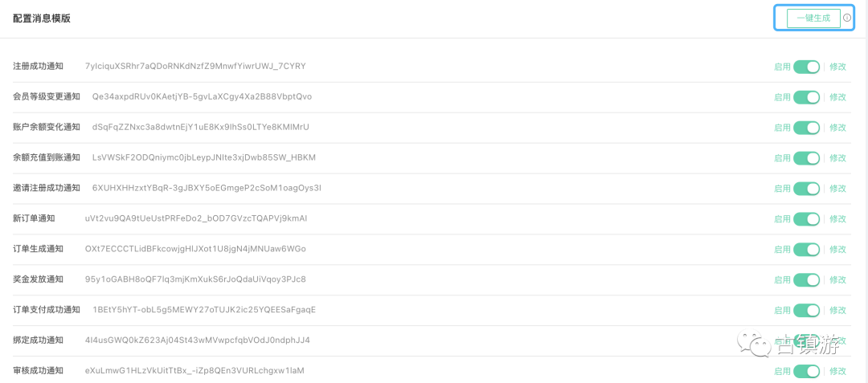Viewport: 868px width, 383px height.
Task: Toggle 审核成功通知 enable switch
Action: point(807,370)
